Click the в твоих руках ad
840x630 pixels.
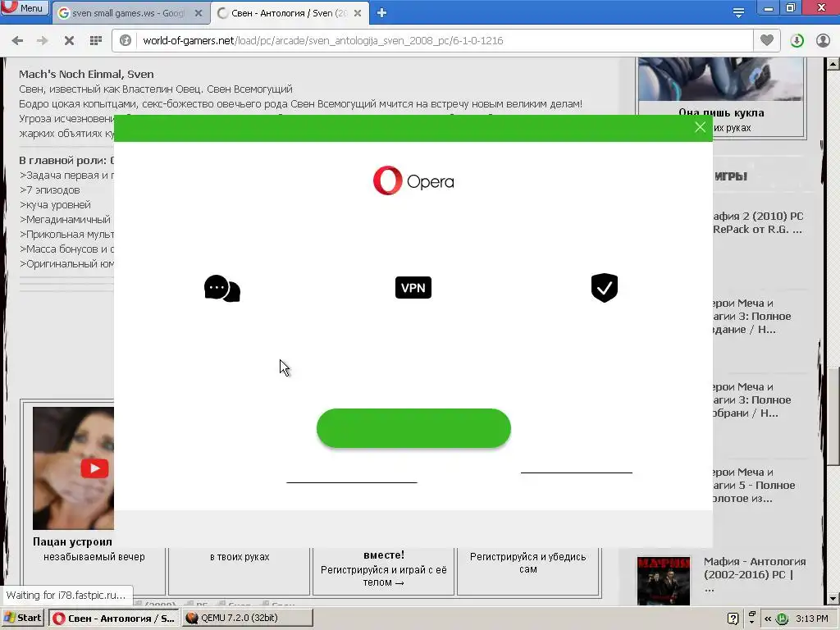click(240, 557)
